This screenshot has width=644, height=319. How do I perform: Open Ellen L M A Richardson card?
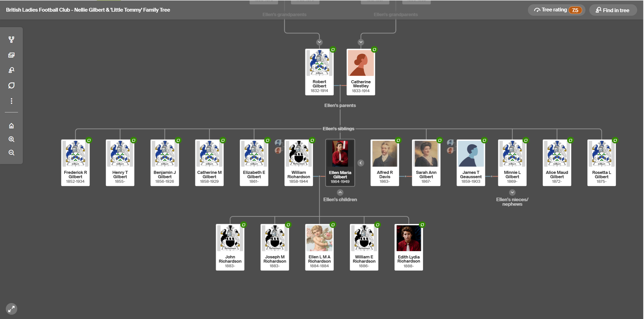click(x=319, y=247)
